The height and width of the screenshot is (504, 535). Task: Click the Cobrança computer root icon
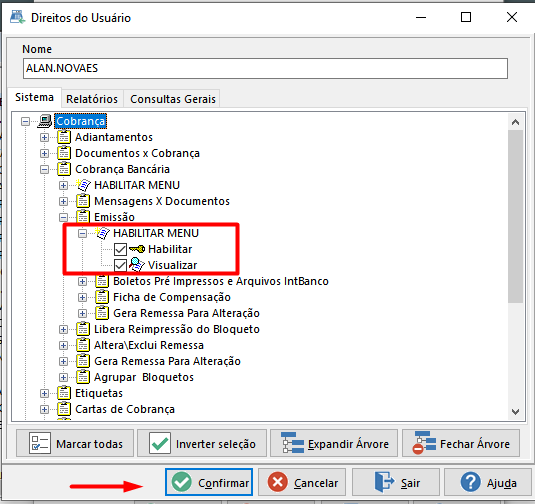click(44, 121)
